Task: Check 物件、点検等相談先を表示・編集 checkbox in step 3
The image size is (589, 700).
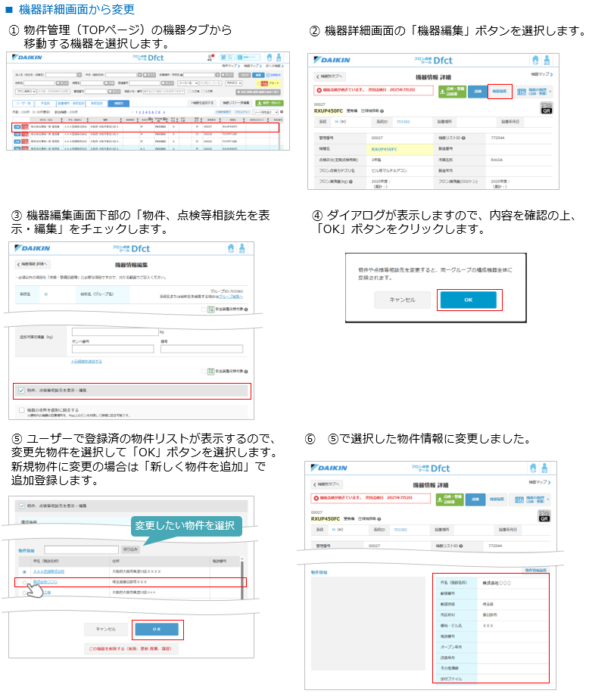Action: [21, 390]
